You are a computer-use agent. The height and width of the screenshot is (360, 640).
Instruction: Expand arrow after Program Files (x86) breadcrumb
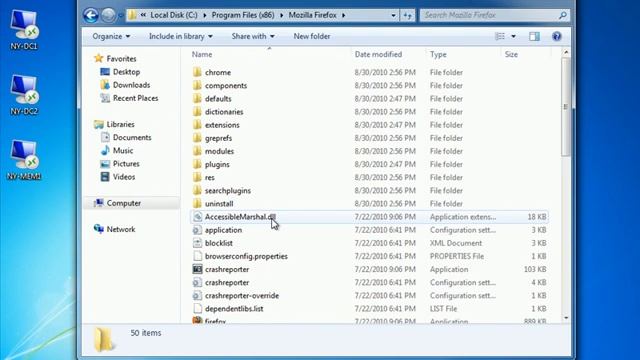click(x=281, y=16)
